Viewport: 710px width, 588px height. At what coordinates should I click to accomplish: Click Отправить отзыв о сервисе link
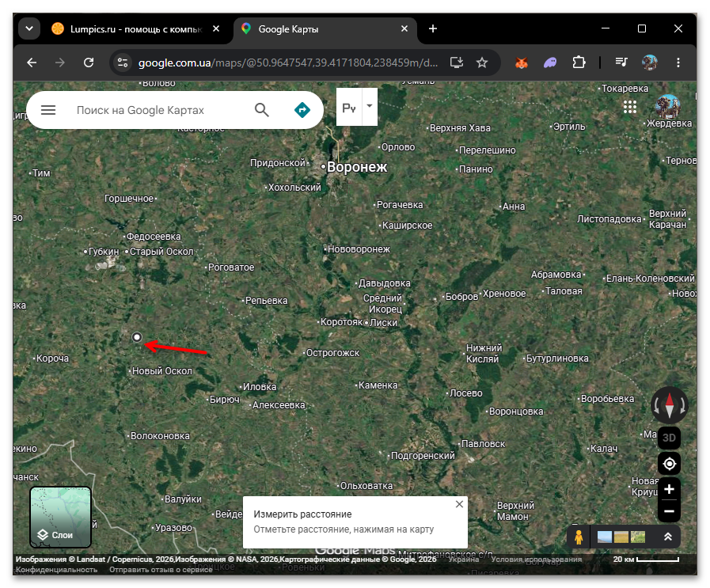click(161, 570)
